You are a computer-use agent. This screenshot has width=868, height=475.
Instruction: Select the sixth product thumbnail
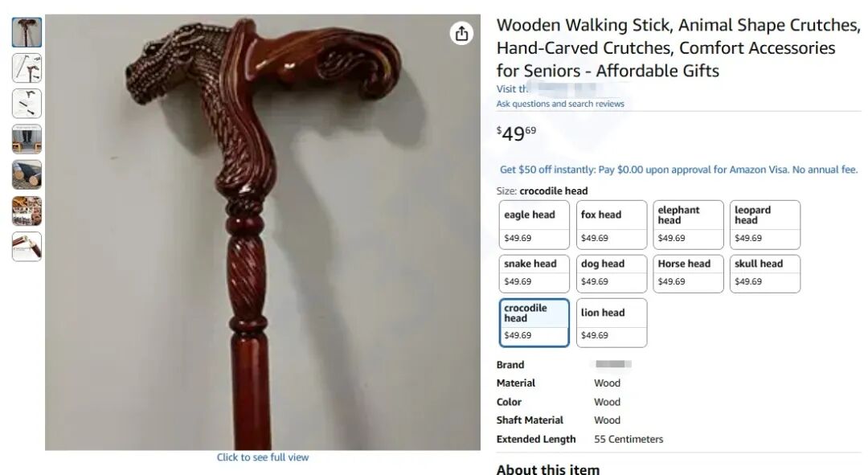[x=27, y=211]
